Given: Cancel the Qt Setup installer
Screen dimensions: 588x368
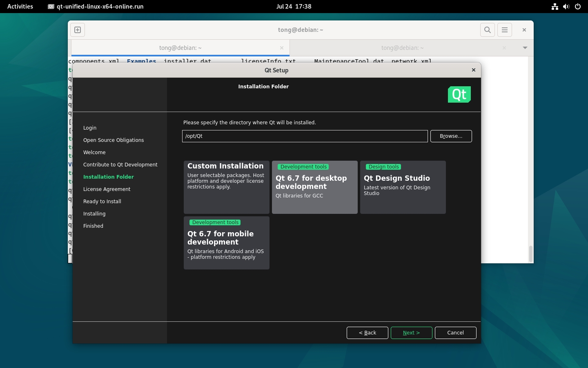Looking at the screenshot, I should coord(456,333).
